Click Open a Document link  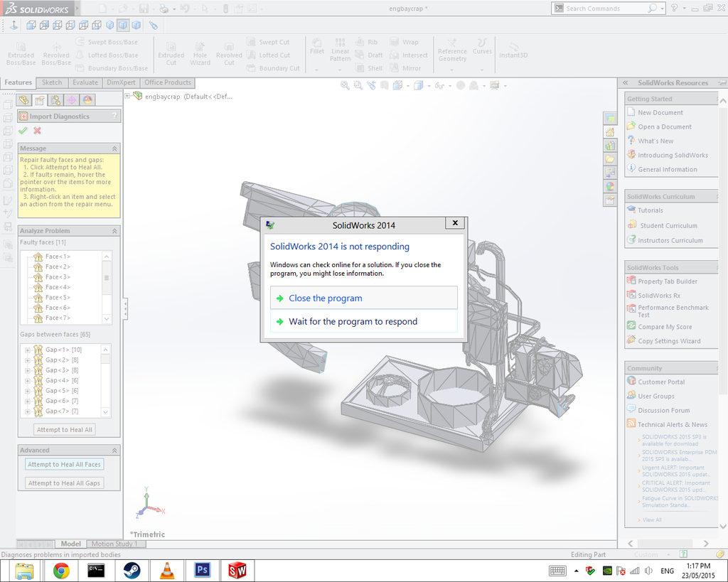tap(659, 126)
